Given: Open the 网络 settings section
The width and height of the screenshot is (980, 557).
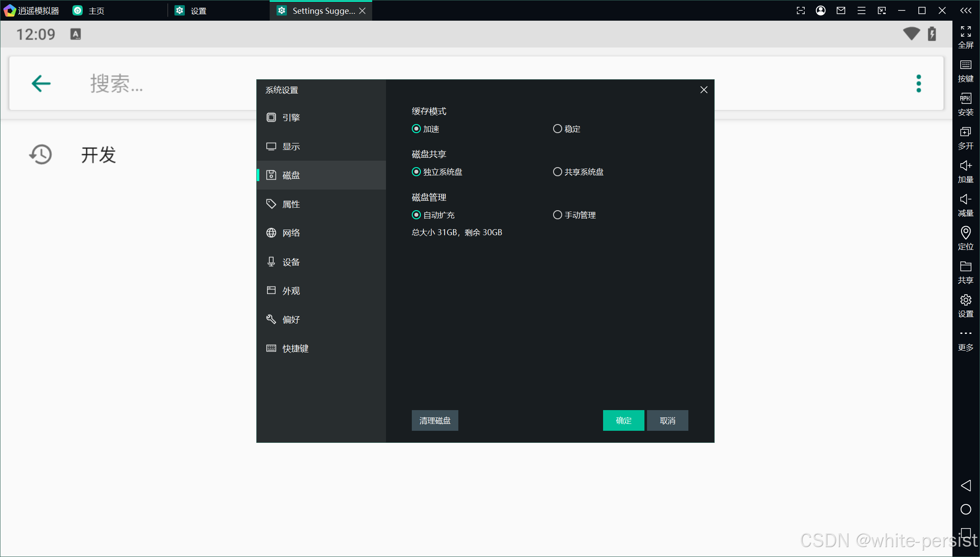Looking at the screenshot, I should tap(291, 233).
